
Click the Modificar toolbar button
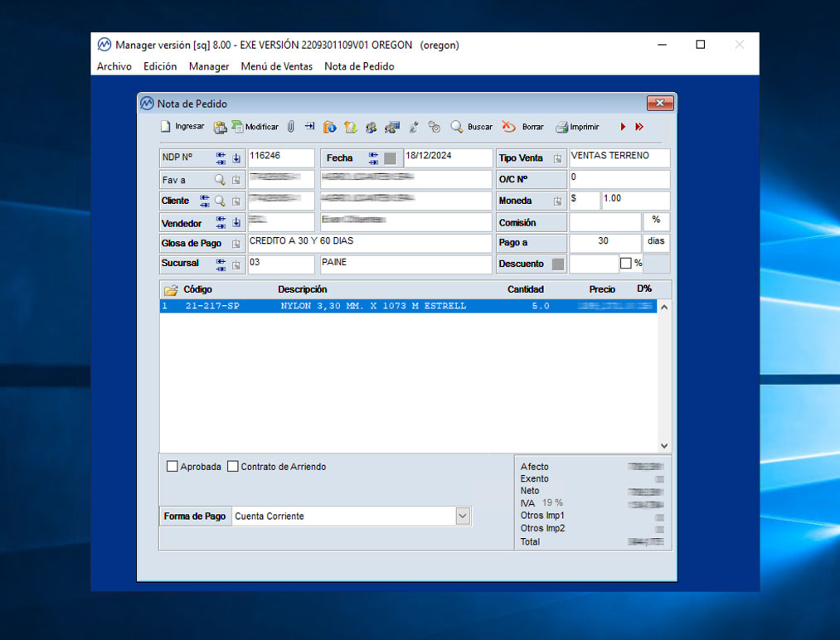255,127
